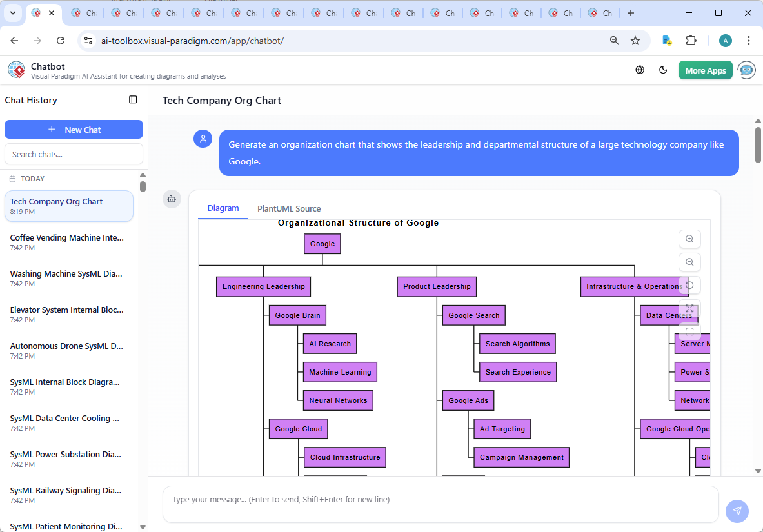The image size is (763, 532).
Task: Zoom out of the diagram
Action: click(x=689, y=262)
